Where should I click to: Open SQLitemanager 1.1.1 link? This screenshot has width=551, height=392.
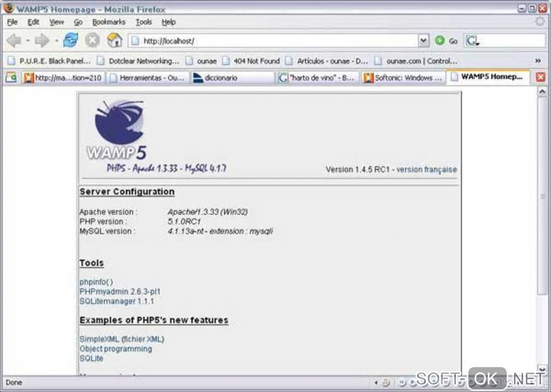pos(117,301)
